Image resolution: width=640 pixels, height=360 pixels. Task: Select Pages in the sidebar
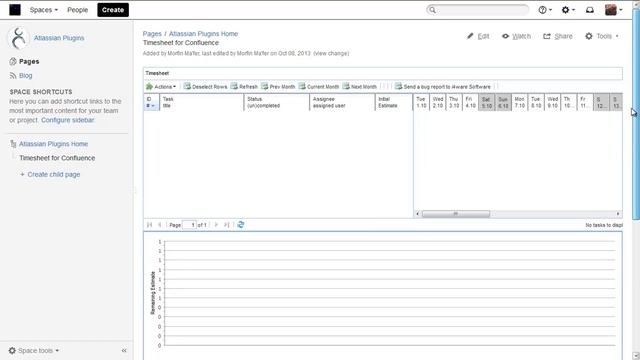coord(29,62)
